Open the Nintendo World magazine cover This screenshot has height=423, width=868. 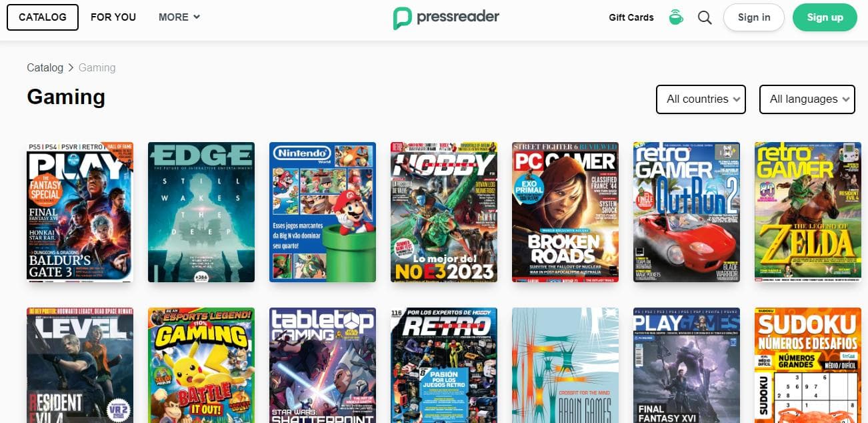tap(323, 212)
